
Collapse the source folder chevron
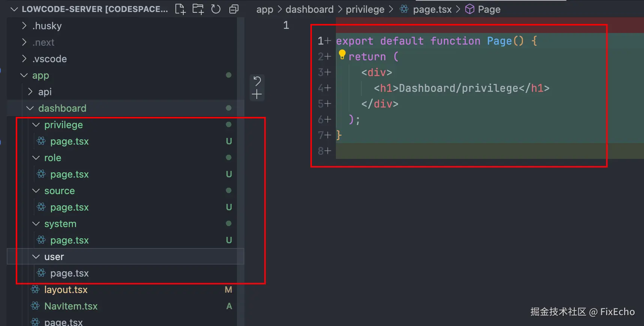(x=36, y=191)
